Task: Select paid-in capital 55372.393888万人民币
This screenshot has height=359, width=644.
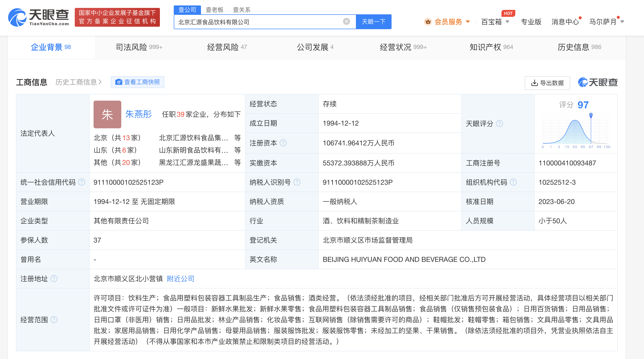Action: point(358,163)
